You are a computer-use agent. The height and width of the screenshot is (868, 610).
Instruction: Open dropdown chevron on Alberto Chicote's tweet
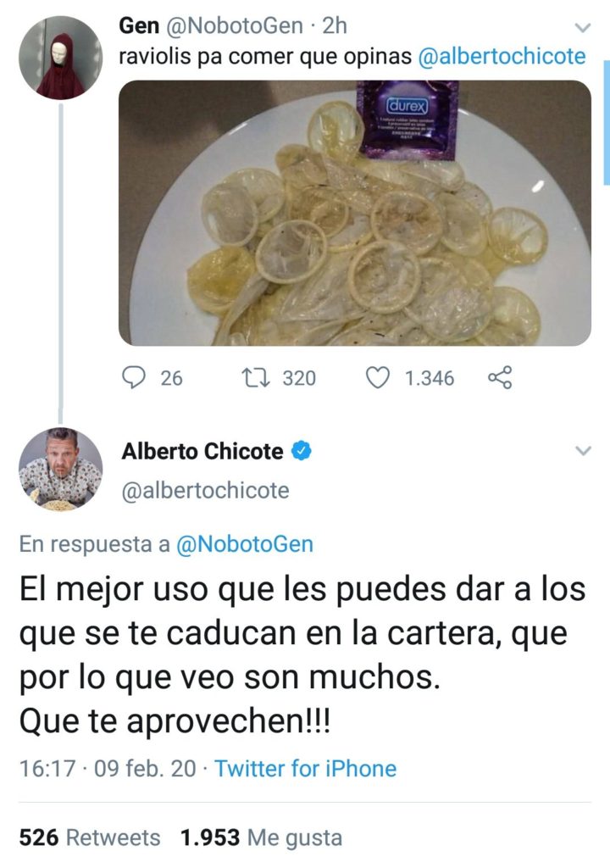coord(583,451)
